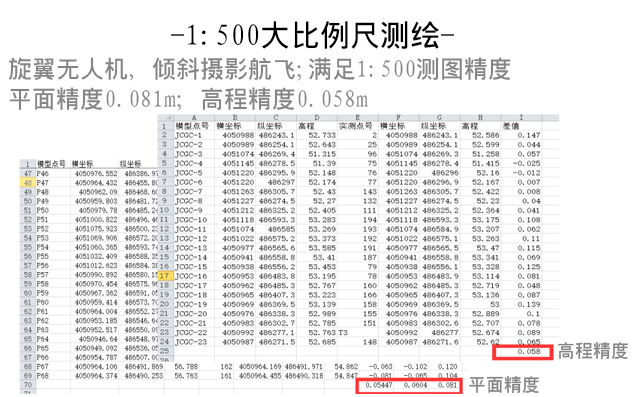Select the yellow row 48 header
Screen dimensions: 633x397
click(27, 183)
